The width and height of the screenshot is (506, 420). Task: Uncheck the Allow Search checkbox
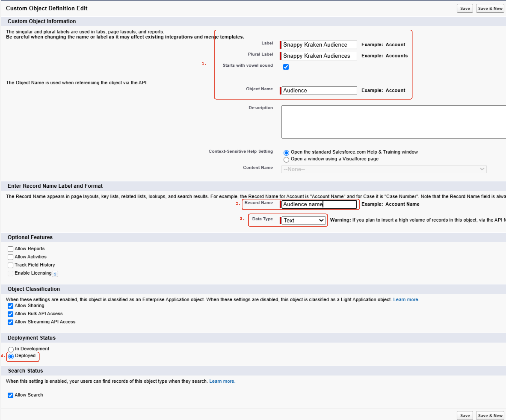pyautogui.click(x=10, y=395)
